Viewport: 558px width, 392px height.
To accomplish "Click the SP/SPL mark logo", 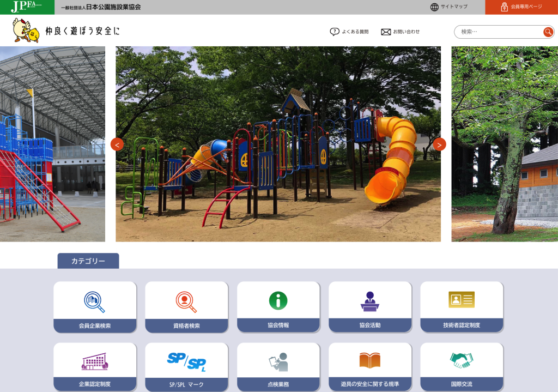I will [x=186, y=361].
